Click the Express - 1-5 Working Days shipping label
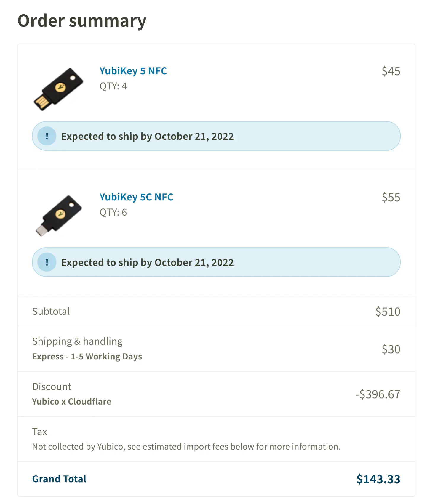This screenshot has height=504, width=435. (x=87, y=356)
